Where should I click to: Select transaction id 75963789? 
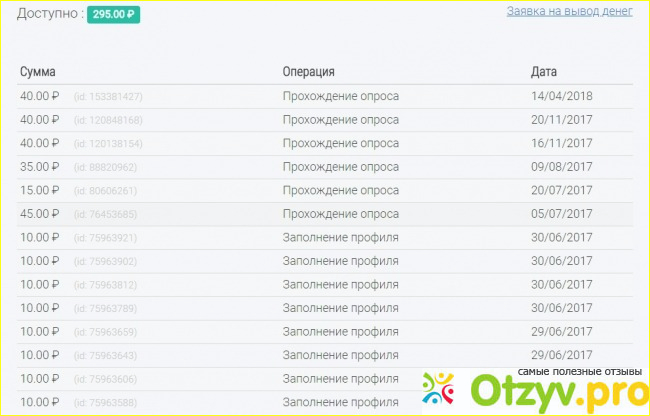tap(105, 308)
